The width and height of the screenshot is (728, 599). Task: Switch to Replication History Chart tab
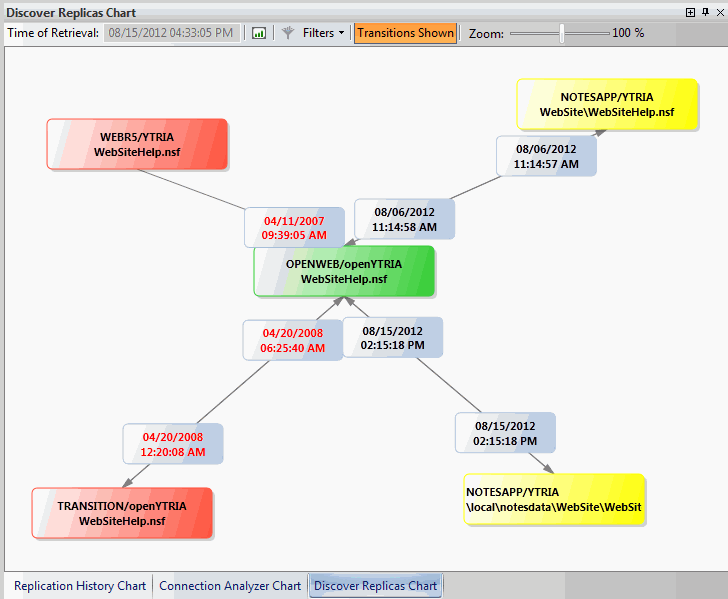[80, 586]
